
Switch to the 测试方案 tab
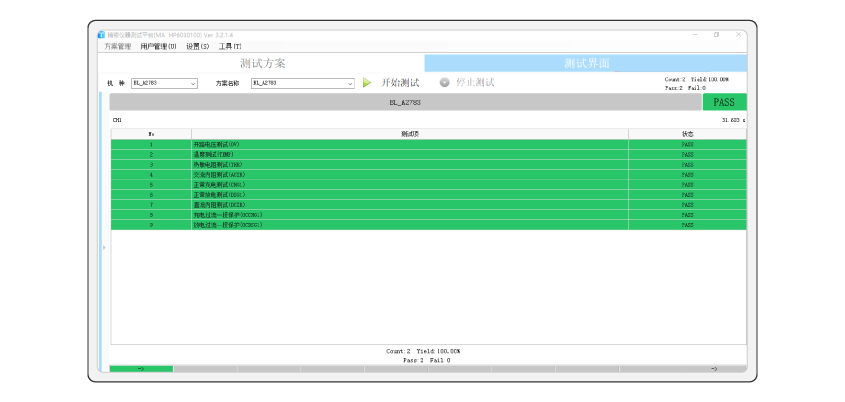tap(263, 63)
